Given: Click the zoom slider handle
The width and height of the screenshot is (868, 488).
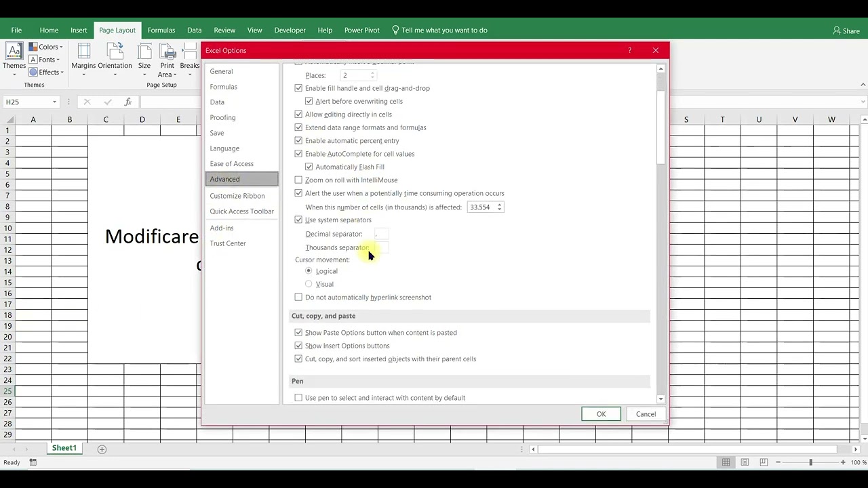Looking at the screenshot, I should [810, 462].
